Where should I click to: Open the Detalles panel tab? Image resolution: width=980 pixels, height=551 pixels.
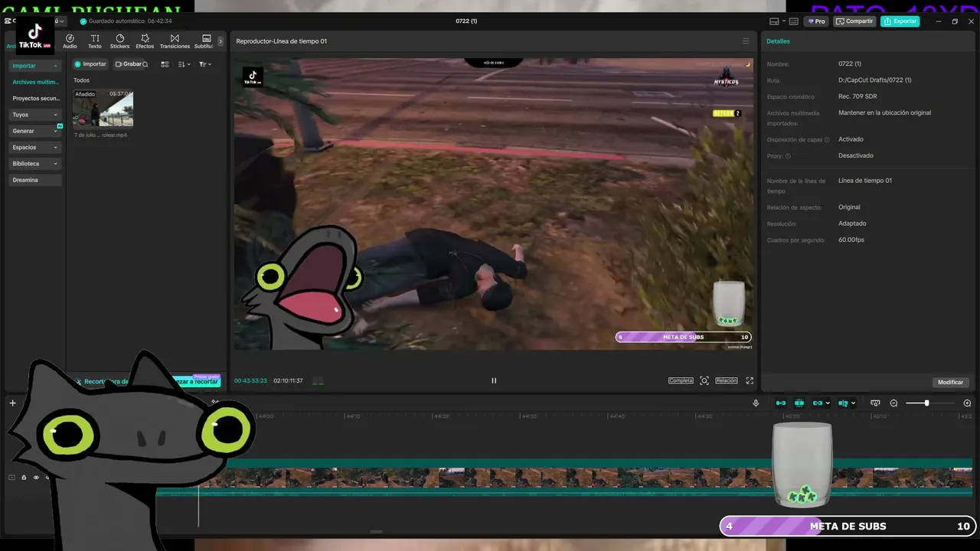778,41
